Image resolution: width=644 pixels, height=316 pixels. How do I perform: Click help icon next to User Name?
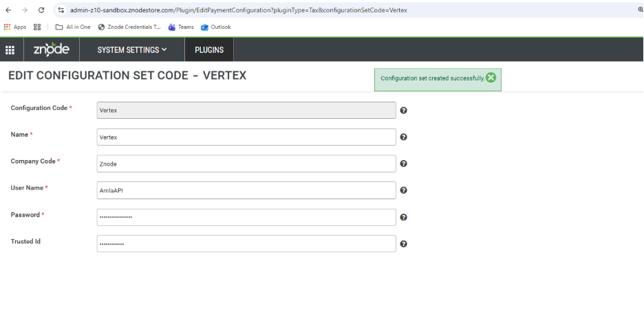tap(404, 190)
